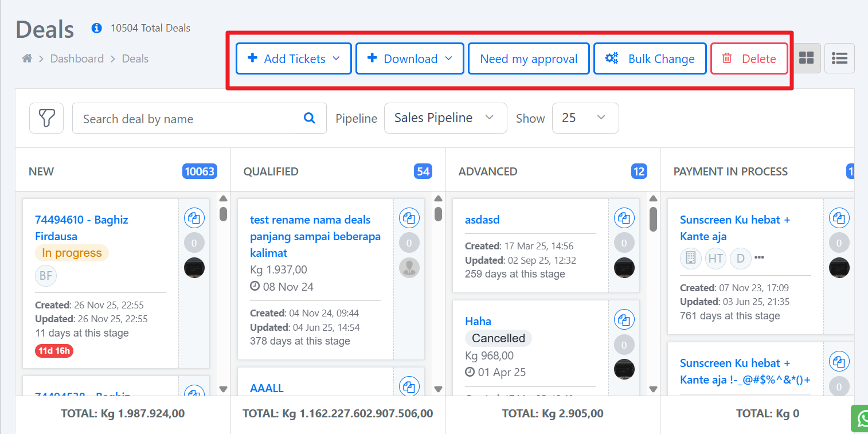Click the company building icon on Sunscreen card
The width and height of the screenshot is (868, 434).
click(691, 259)
